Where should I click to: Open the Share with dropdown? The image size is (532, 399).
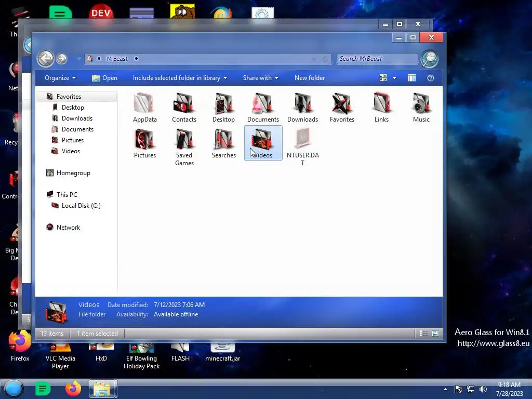point(261,78)
